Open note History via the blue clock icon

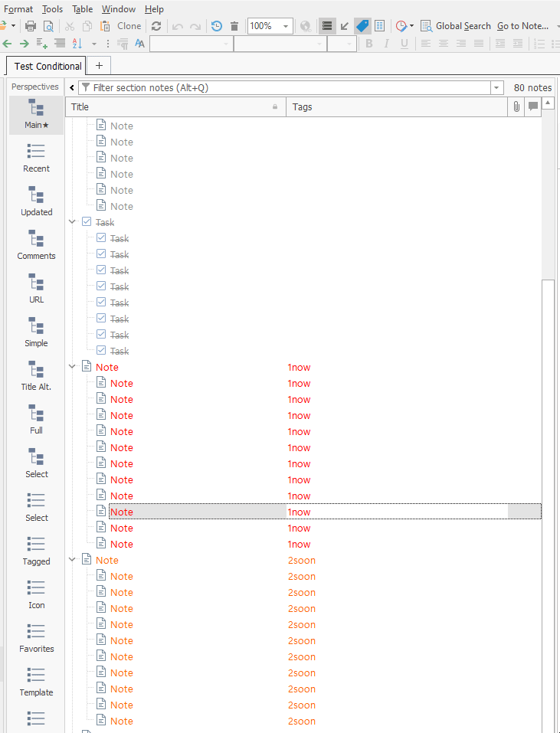pos(217,26)
